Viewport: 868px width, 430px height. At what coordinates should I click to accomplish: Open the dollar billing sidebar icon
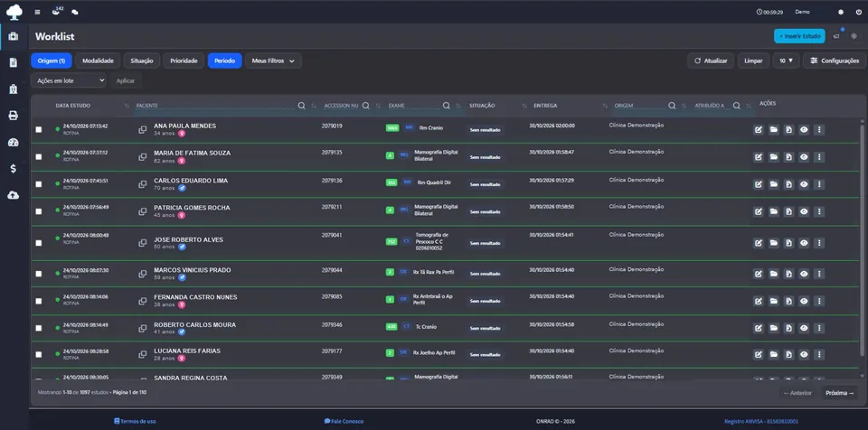tap(14, 168)
